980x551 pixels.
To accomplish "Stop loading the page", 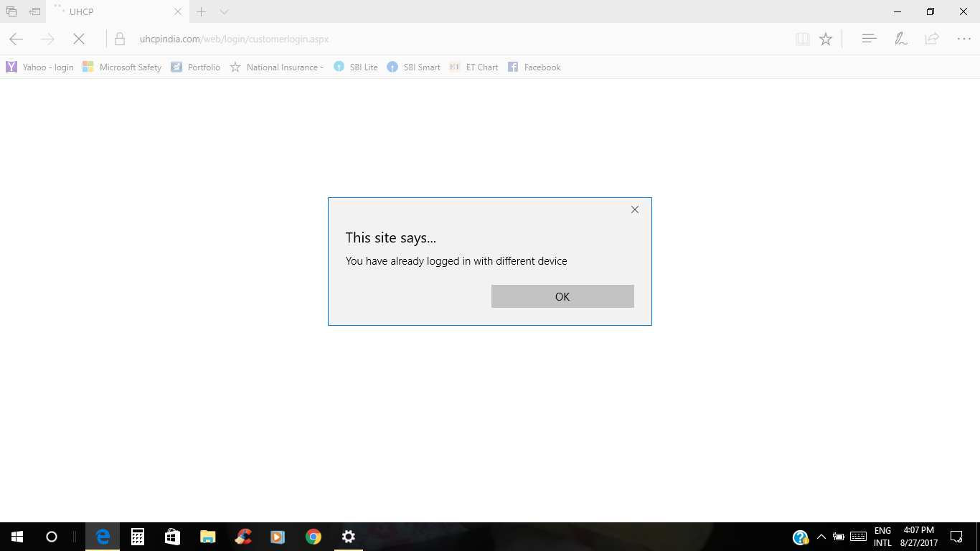I will coord(79,39).
